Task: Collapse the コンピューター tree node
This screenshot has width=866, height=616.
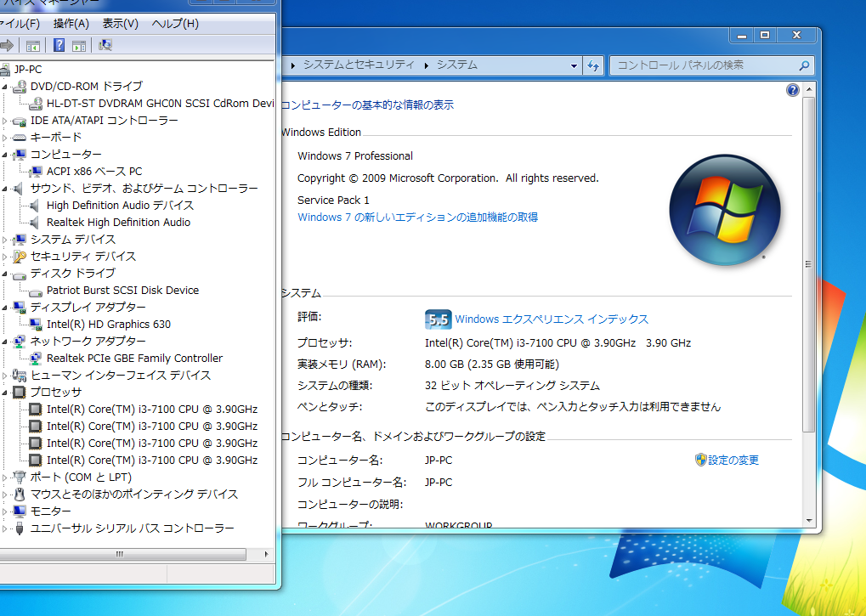Action: [x=5, y=155]
